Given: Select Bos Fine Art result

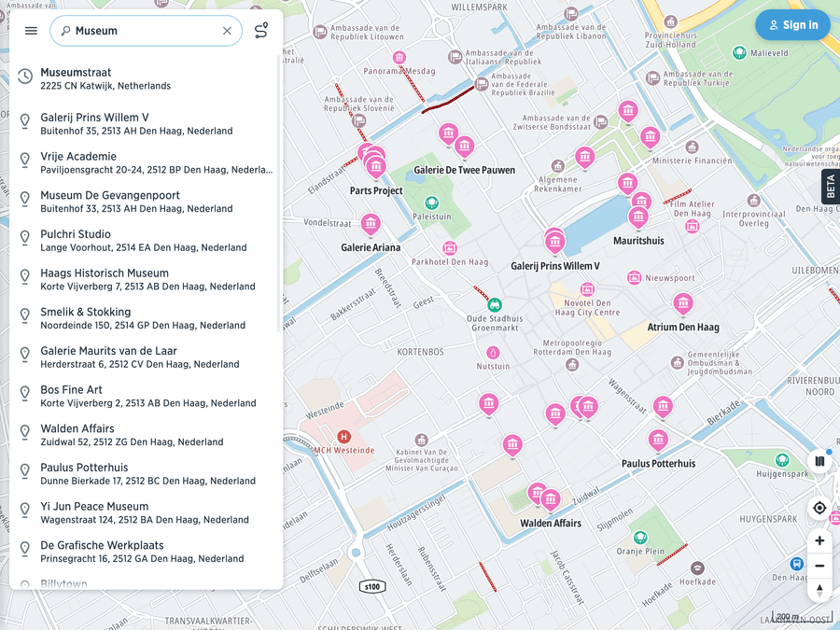Looking at the screenshot, I should [x=146, y=397].
